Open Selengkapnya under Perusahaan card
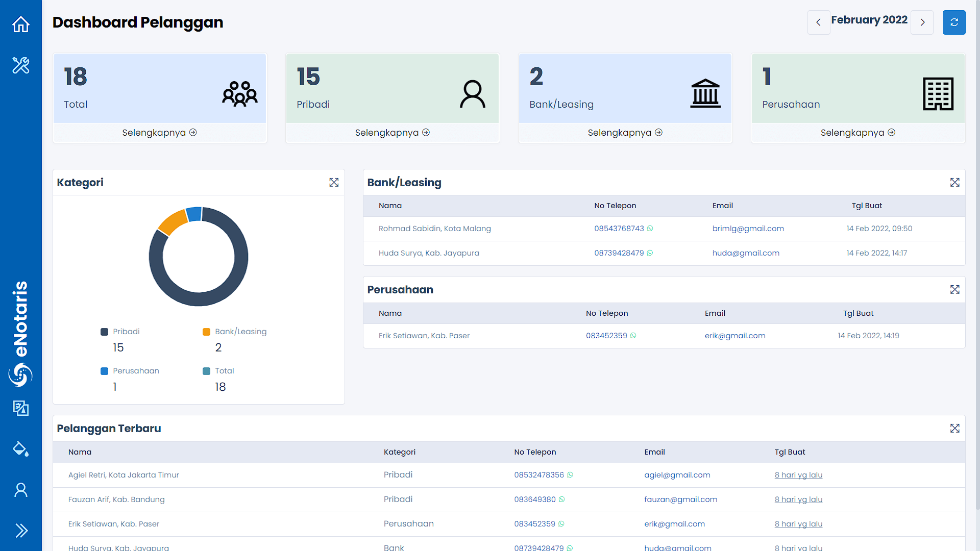Image resolution: width=980 pixels, height=551 pixels. (857, 133)
